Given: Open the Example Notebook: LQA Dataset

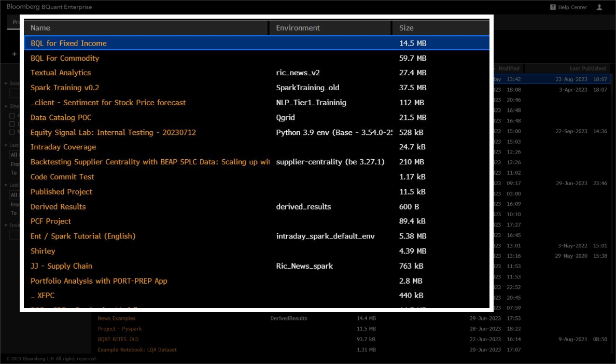Looking at the screenshot, I should [x=137, y=349].
